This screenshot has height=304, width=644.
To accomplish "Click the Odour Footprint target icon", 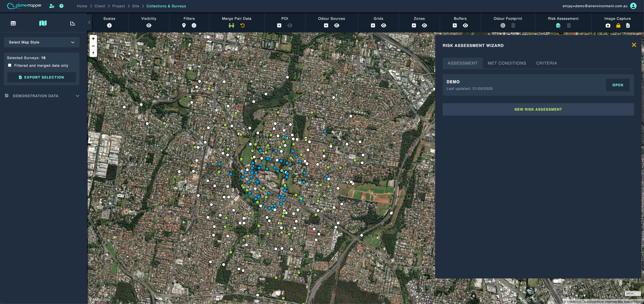I will coord(503,26).
